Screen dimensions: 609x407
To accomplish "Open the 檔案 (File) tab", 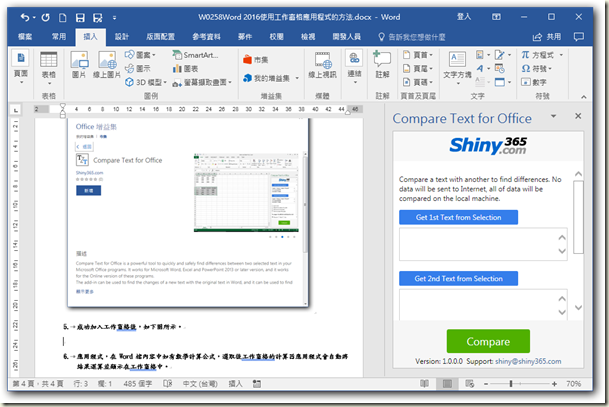I will [x=25, y=37].
